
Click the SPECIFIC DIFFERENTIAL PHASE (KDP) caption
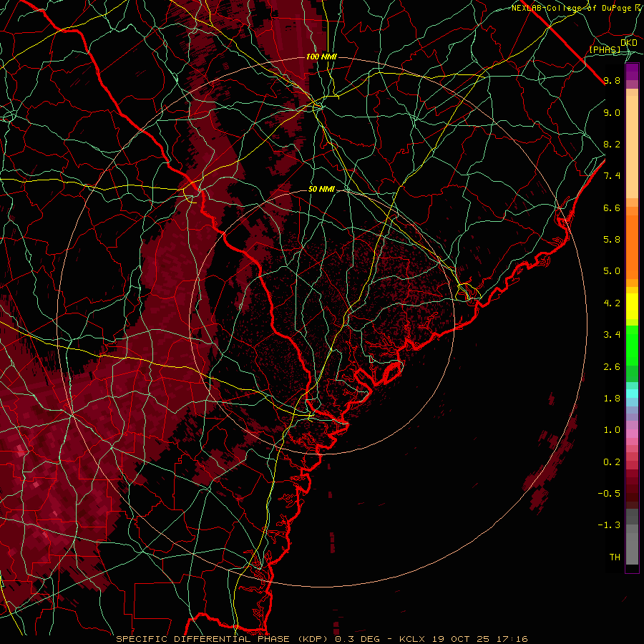[224, 639]
